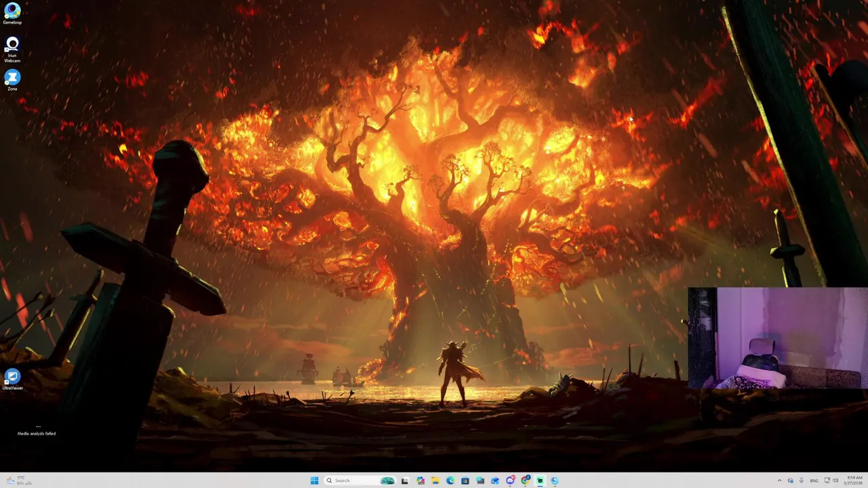Screen dimensions: 868x488
Task: Open Chrome from the taskbar
Action: (525, 481)
